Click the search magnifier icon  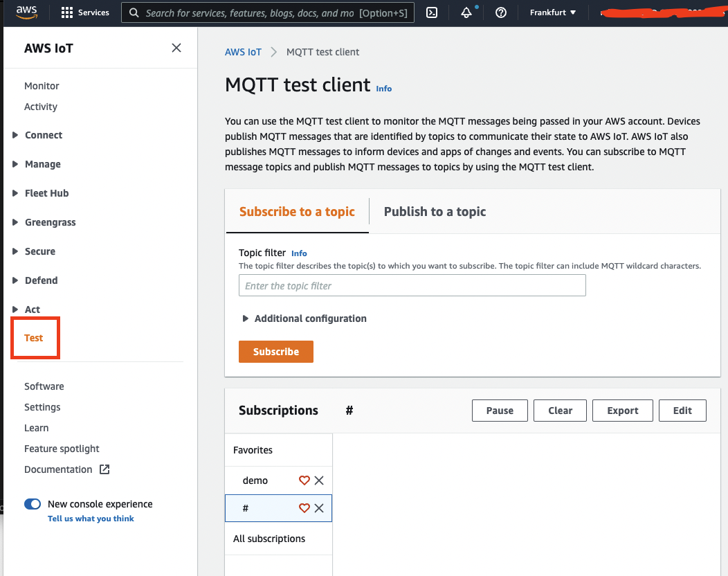point(134,12)
